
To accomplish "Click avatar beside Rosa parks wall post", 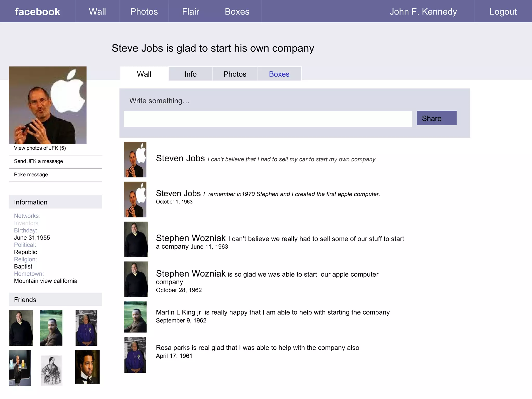I will click(x=135, y=355).
